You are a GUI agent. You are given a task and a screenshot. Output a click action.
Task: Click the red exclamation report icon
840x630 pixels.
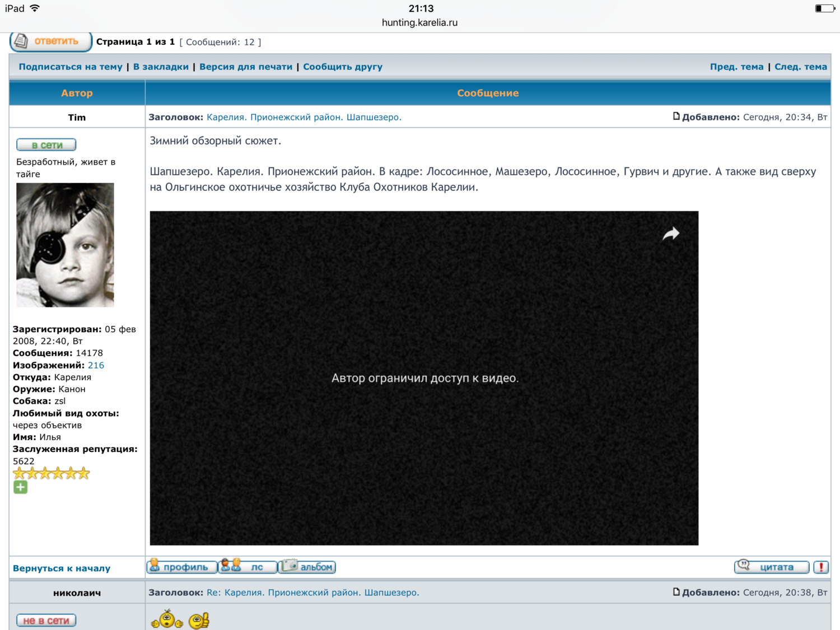[821, 567]
